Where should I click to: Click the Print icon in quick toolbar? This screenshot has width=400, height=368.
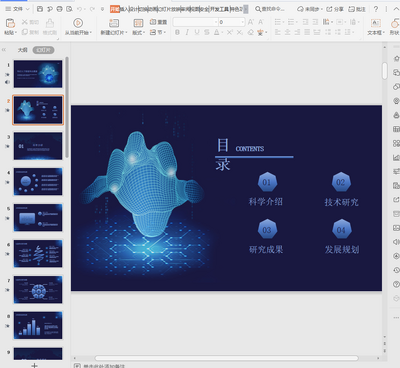pos(59,9)
